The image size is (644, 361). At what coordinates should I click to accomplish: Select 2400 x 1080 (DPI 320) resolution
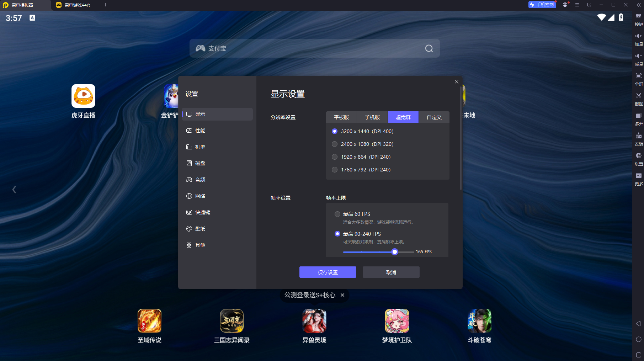tap(363, 144)
